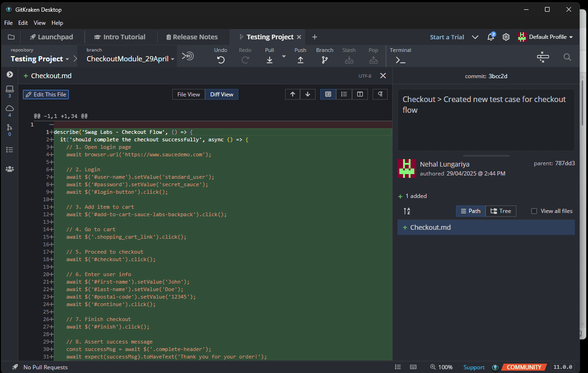Click the Start a Trial link
Image resolution: width=588 pixels, height=373 pixels.
click(447, 37)
